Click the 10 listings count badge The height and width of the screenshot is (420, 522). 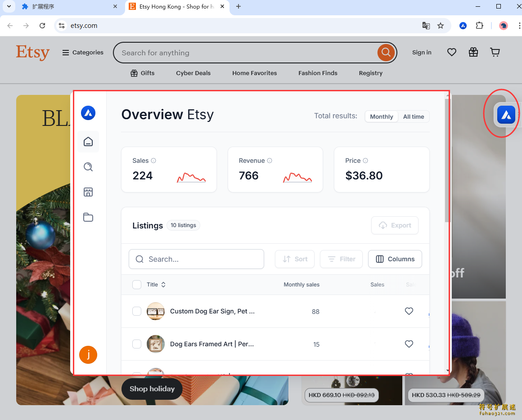point(184,225)
